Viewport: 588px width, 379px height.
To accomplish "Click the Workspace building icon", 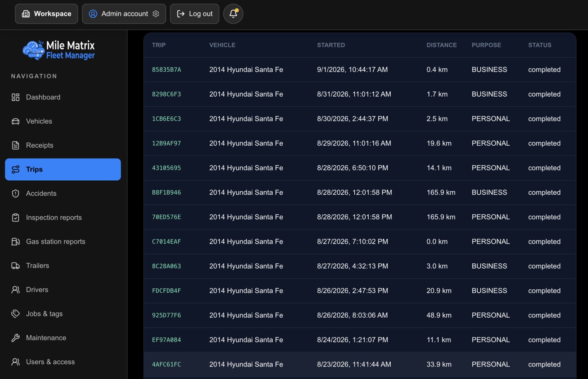I will [26, 14].
